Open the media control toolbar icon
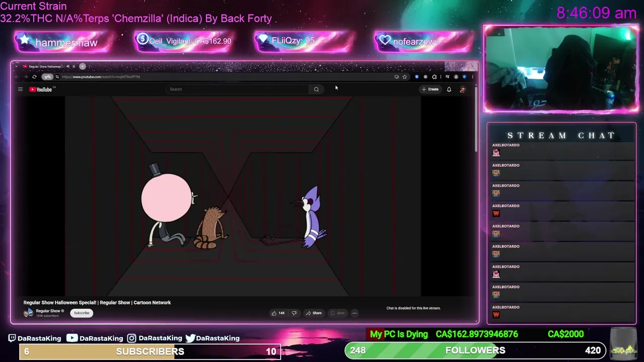Image resolution: width=644 pixels, height=362 pixels. point(448,76)
